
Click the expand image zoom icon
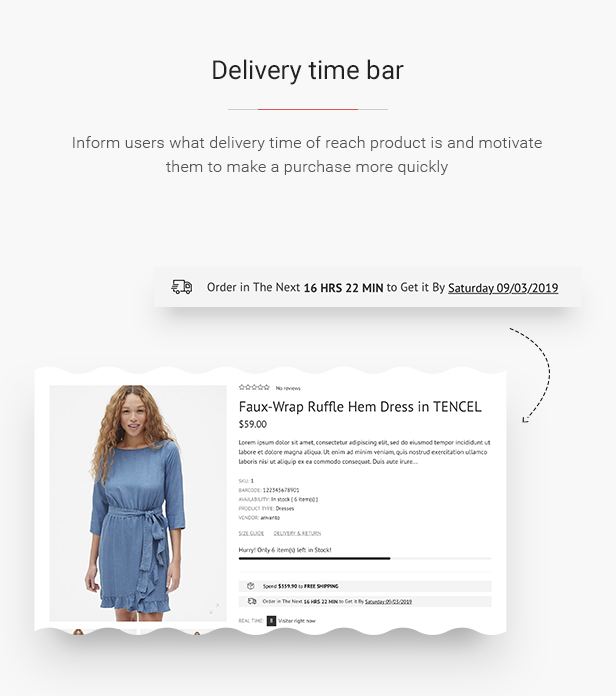coord(214,609)
